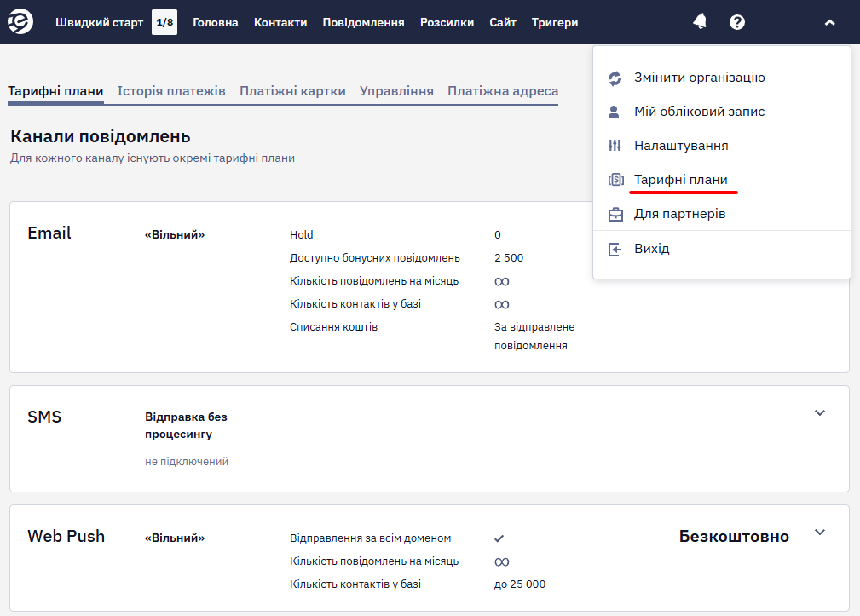Click the logout exit icon

[x=615, y=250]
